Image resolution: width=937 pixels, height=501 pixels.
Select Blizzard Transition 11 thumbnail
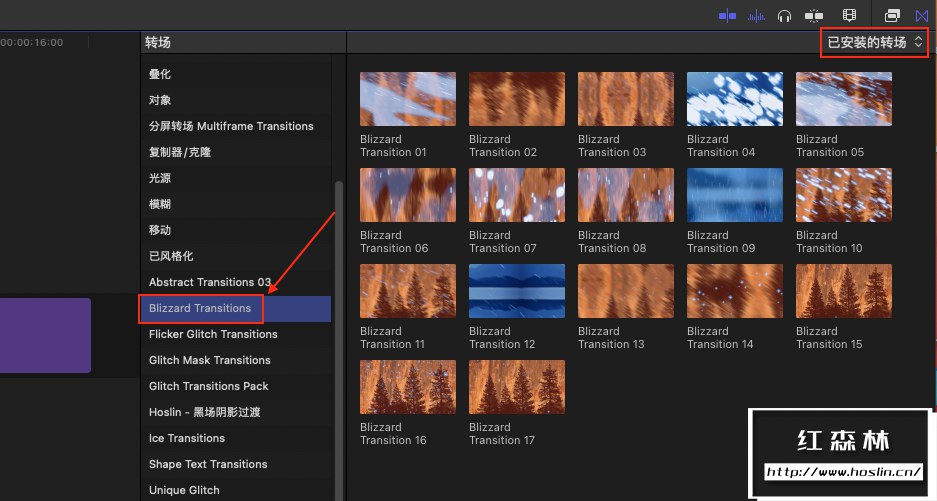tap(408, 291)
